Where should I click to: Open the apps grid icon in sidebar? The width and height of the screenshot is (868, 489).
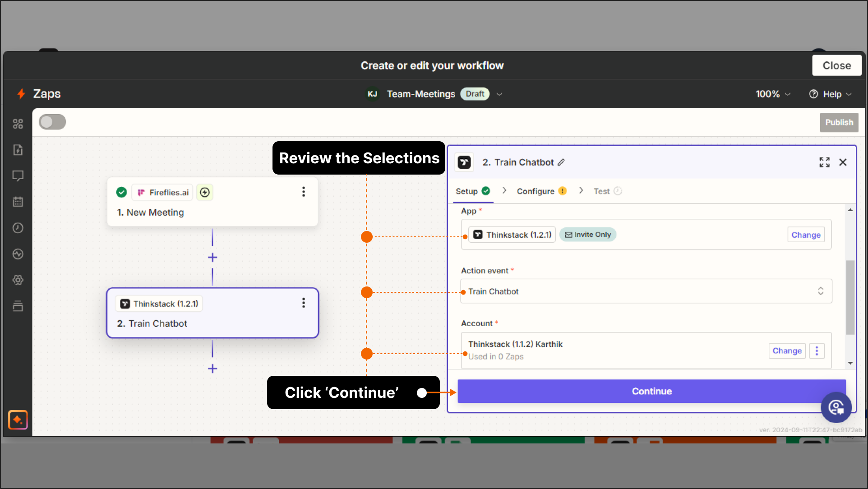click(18, 124)
